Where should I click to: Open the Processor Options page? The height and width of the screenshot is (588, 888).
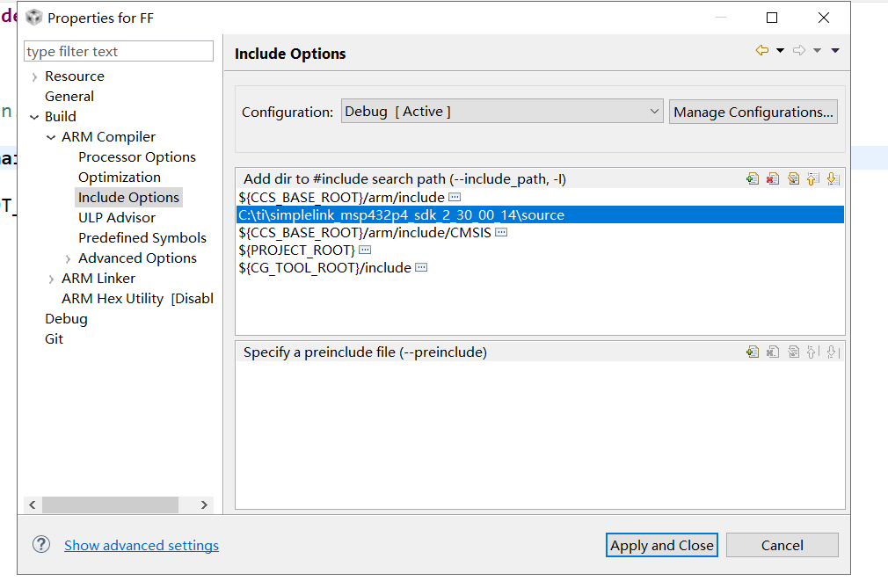click(137, 156)
